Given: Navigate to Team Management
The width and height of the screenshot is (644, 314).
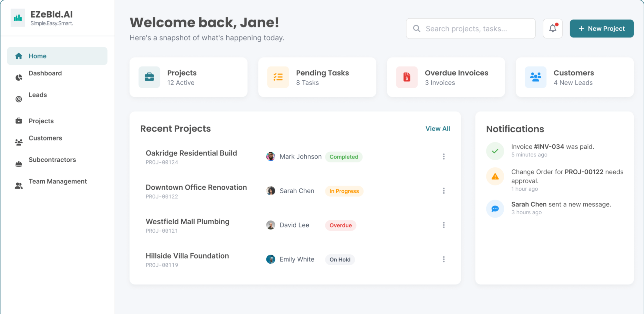Looking at the screenshot, I should point(58,181).
